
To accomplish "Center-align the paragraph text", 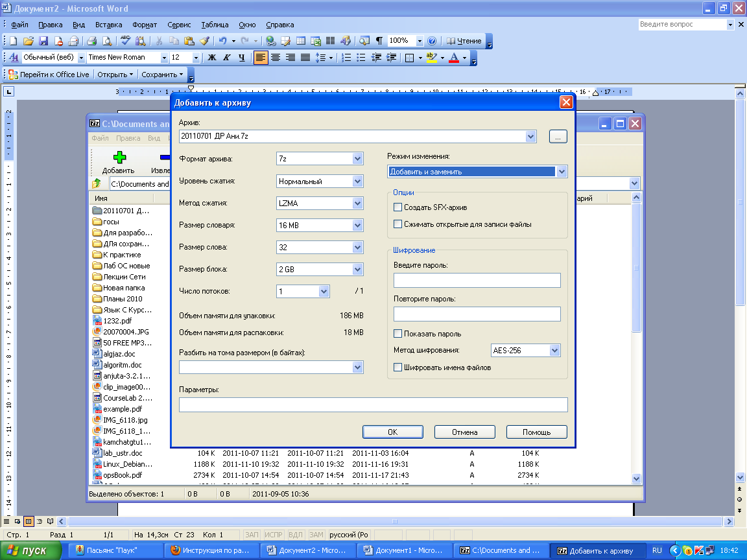I will [276, 58].
